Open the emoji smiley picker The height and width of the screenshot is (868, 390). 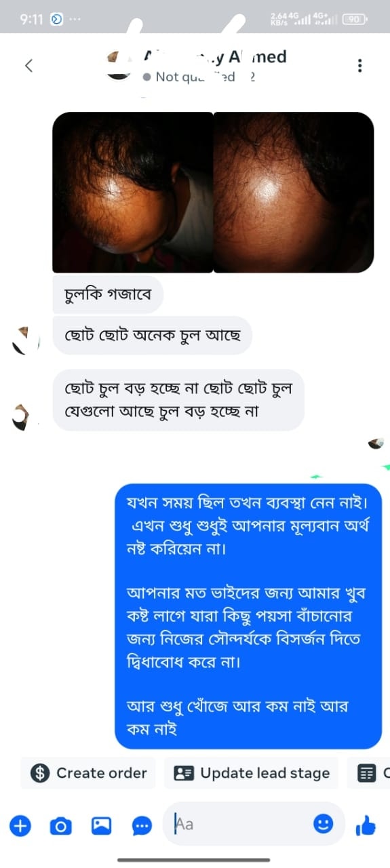[x=324, y=824]
